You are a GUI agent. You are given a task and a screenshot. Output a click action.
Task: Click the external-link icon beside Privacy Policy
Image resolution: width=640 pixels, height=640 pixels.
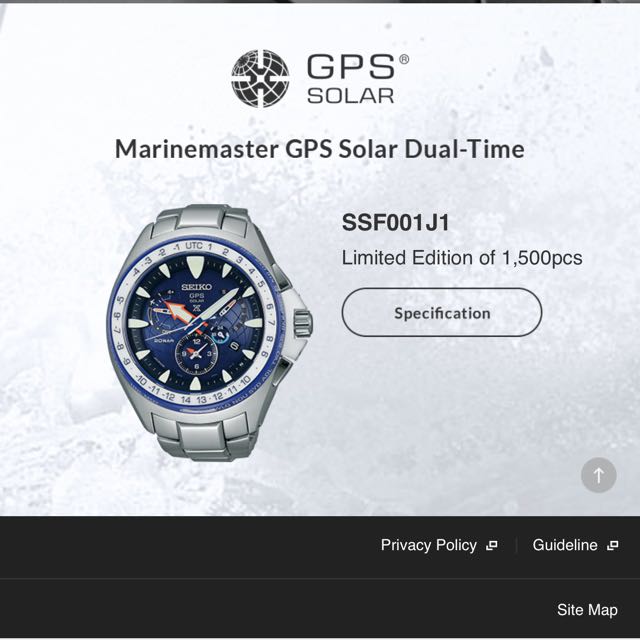coord(492,545)
